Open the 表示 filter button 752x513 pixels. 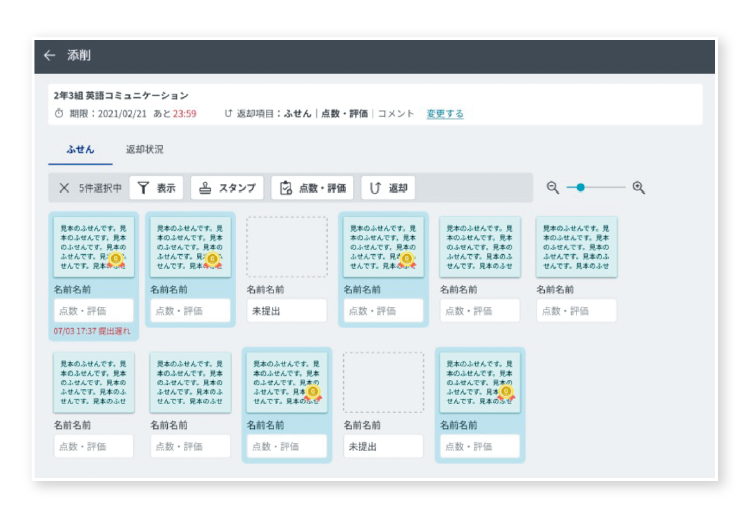[x=156, y=188]
